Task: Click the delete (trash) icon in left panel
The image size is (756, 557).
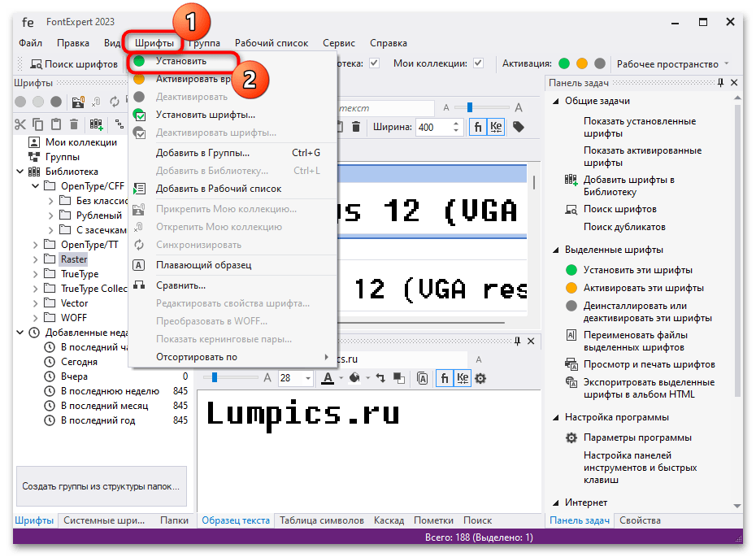Action: [x=72, y=124]
